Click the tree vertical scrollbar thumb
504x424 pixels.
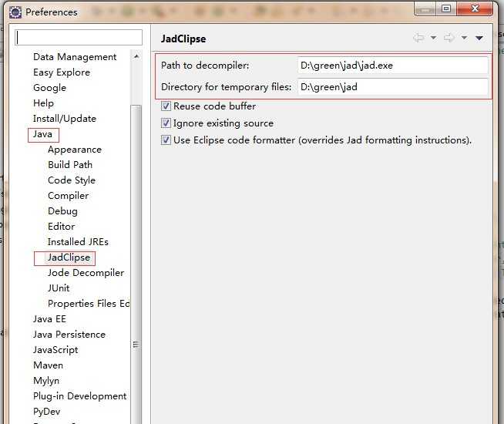tap(136, 264)
